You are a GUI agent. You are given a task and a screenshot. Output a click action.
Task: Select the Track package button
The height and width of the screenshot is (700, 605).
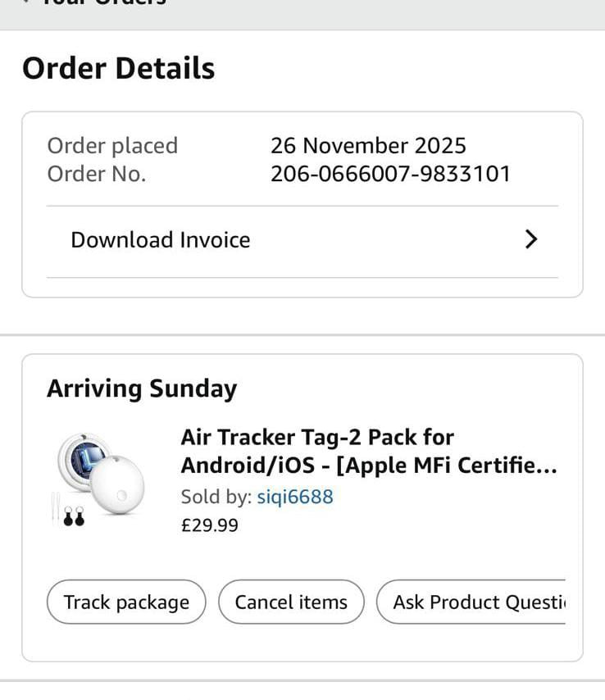click(x=126, y=602)
